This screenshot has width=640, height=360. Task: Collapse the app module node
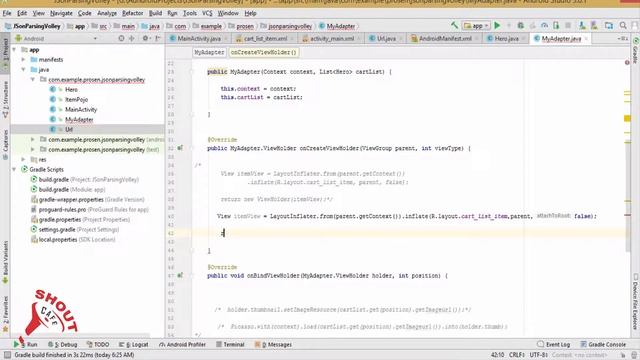[x=14, y=49]
